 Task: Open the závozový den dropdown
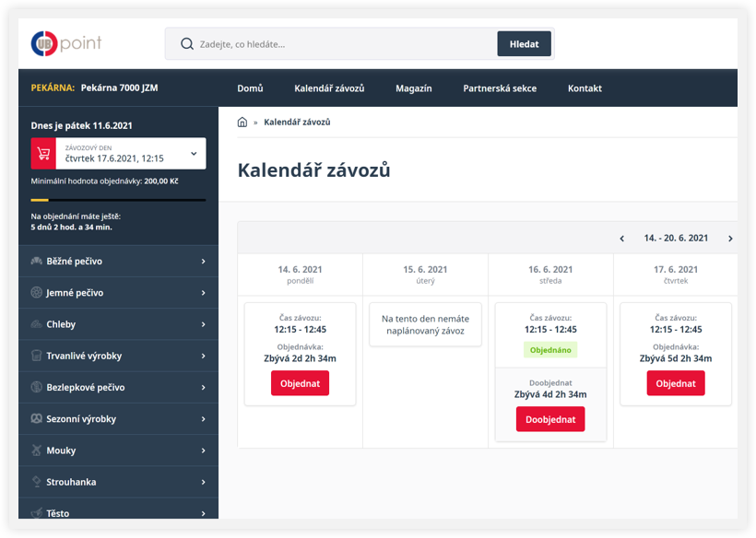[x=194, y=154]
